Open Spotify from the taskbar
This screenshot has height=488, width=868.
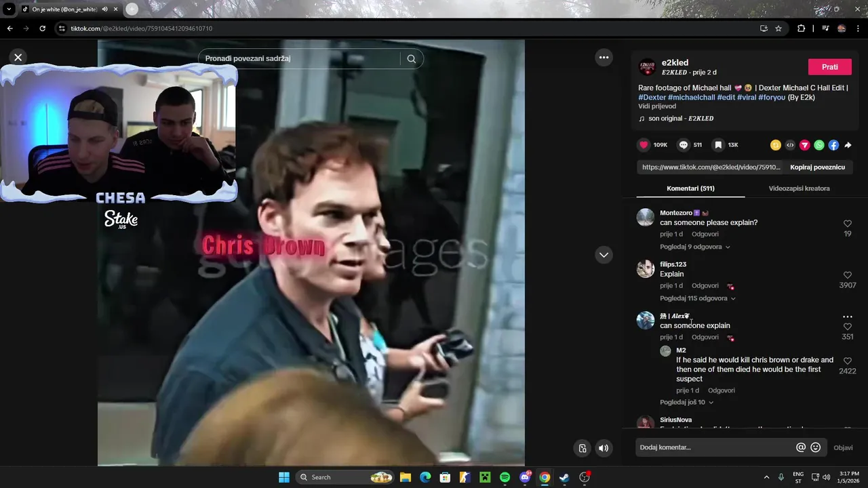(x=505, y=477)
